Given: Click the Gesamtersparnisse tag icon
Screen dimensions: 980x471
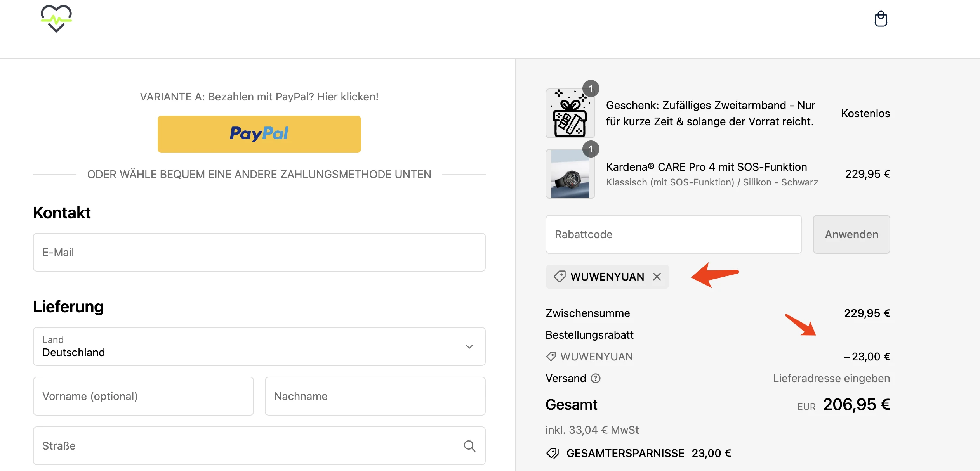Looking at the screenshot, I should [x=553, y=453].
